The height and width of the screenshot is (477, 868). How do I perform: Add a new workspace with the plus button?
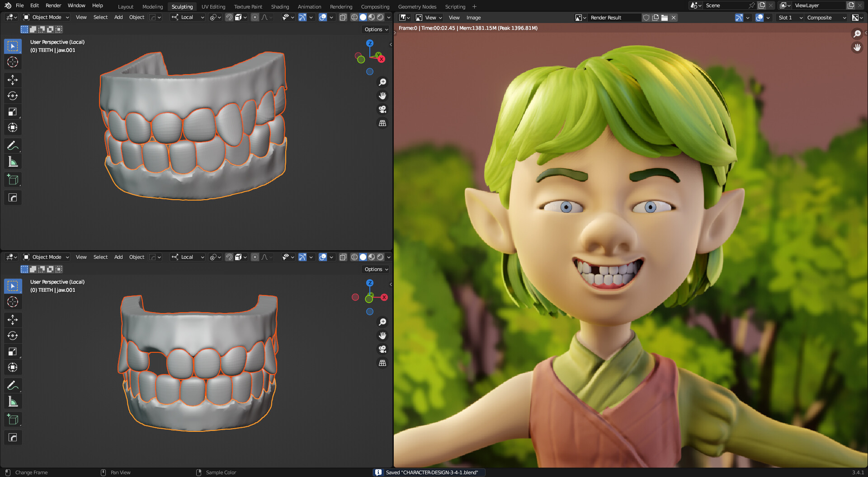(474, 6)
